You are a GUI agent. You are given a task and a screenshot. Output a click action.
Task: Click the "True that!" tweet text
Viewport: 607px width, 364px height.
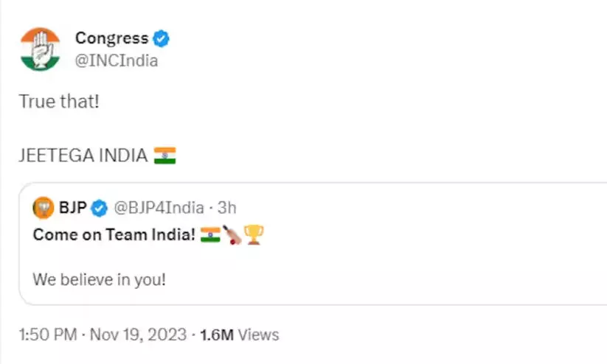pyautogui.click(x=58, y=102)
